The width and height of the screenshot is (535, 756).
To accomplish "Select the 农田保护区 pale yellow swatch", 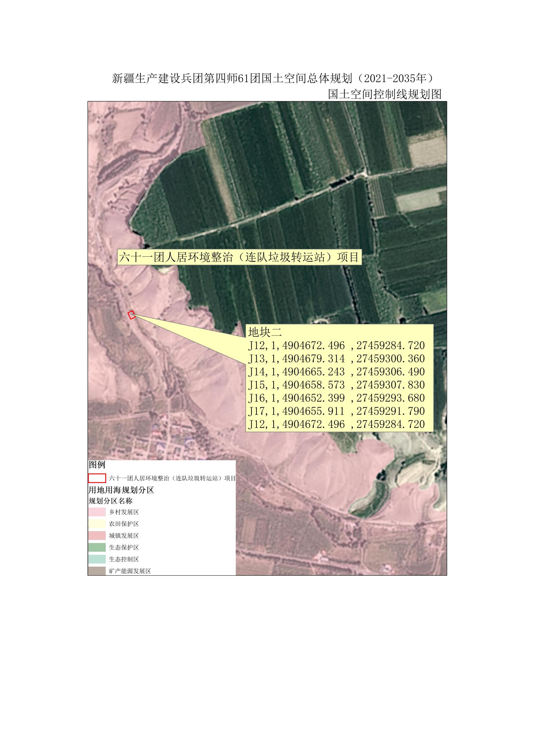I will (x=97, y=524).
